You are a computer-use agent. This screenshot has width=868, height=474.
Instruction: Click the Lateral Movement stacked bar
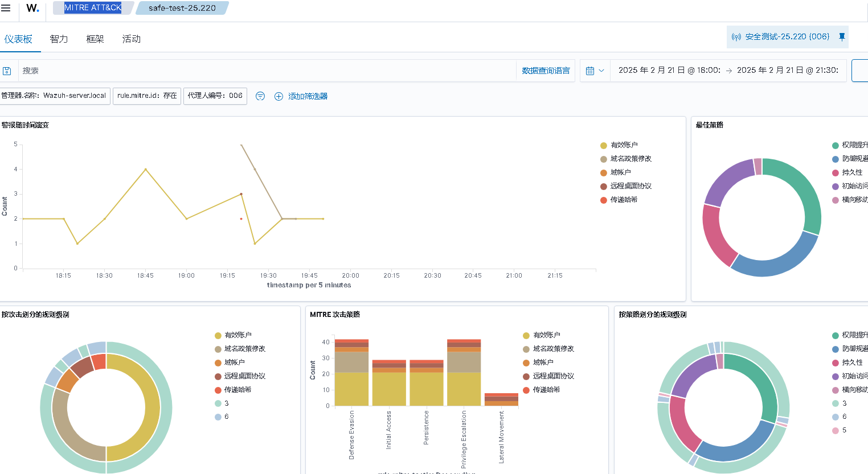point(501,399)
